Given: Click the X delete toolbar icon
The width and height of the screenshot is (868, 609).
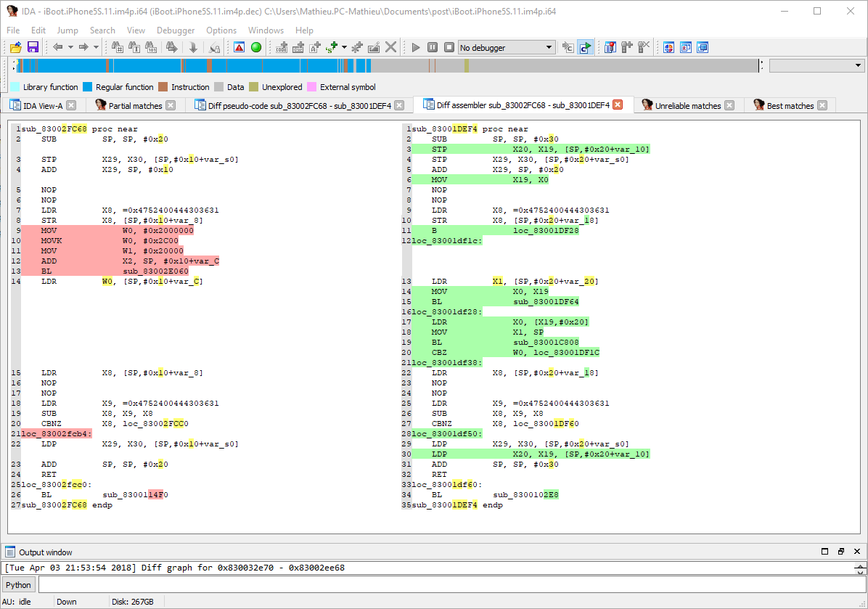Looking at the screenshot, I should 391,47.
